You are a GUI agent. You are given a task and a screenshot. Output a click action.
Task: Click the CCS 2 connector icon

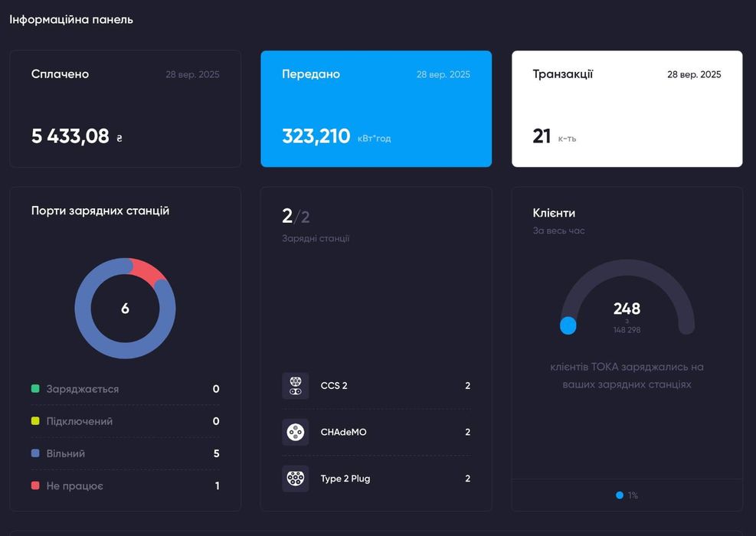[295, 386]
